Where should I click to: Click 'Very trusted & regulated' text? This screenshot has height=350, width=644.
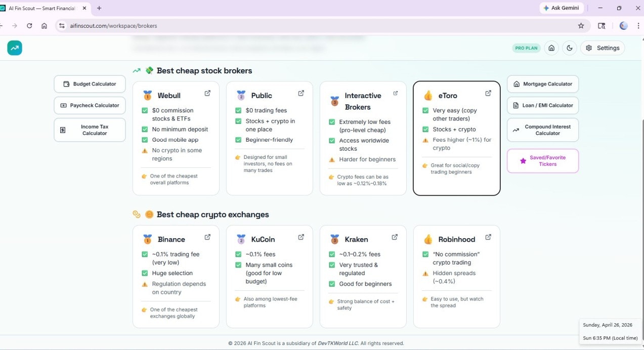(359, 269)
